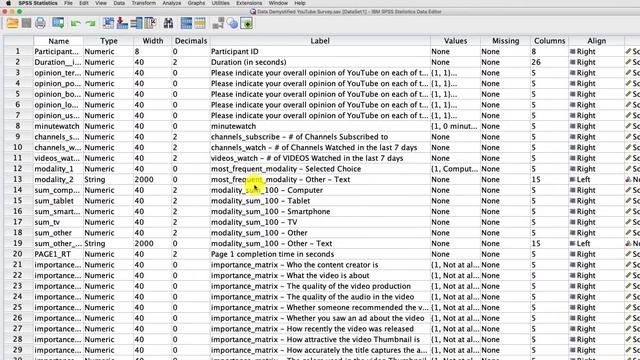This screenshot has width=640, height=360.
Task: Click the Right align icon in row 1
Action: (572, 51)
